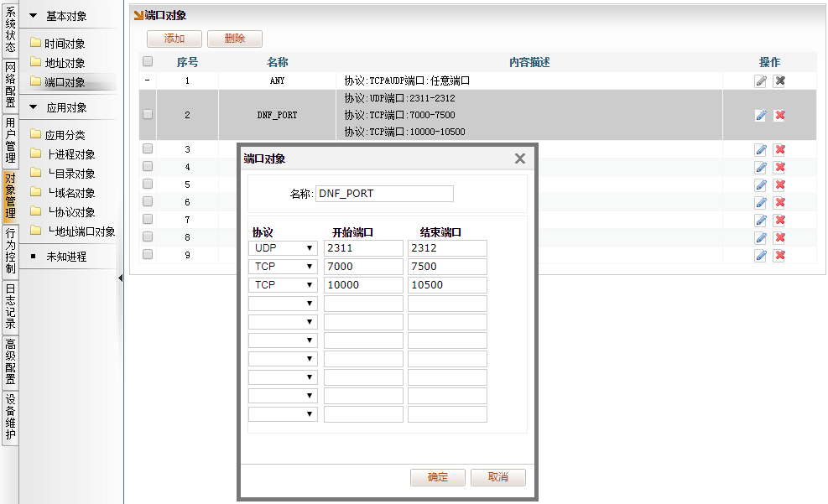The image size is (828, 504).
Task: Click the end port field showing 10500
Action: point(447,285)
